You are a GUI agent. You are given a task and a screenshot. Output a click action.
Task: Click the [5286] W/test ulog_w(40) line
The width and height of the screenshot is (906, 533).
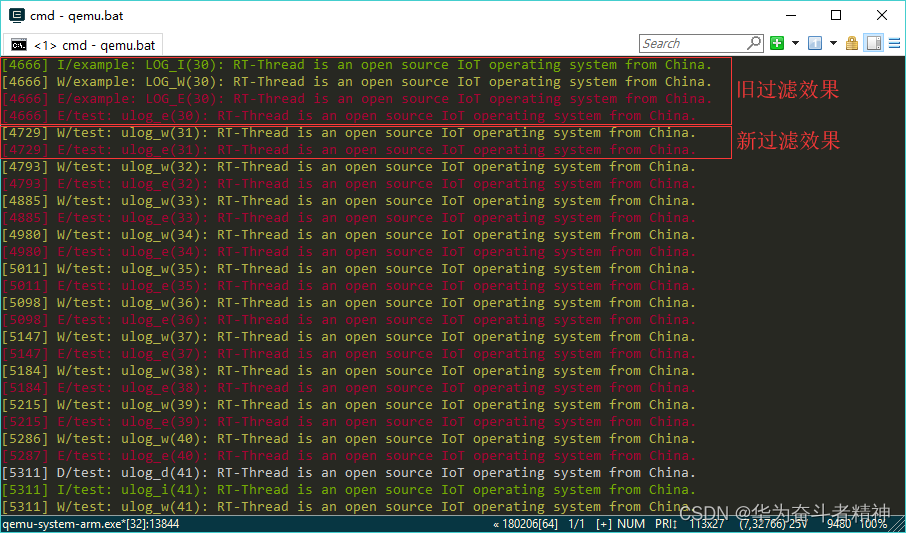348,439
